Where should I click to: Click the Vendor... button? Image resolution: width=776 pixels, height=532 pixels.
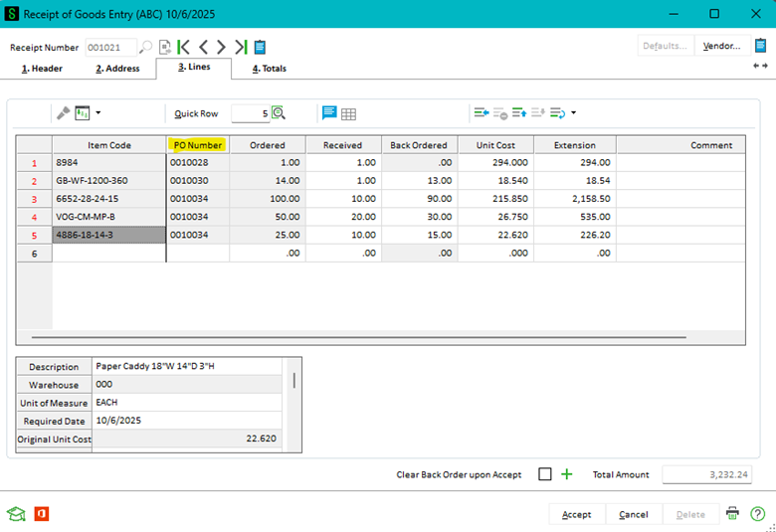tap(720, 46)
